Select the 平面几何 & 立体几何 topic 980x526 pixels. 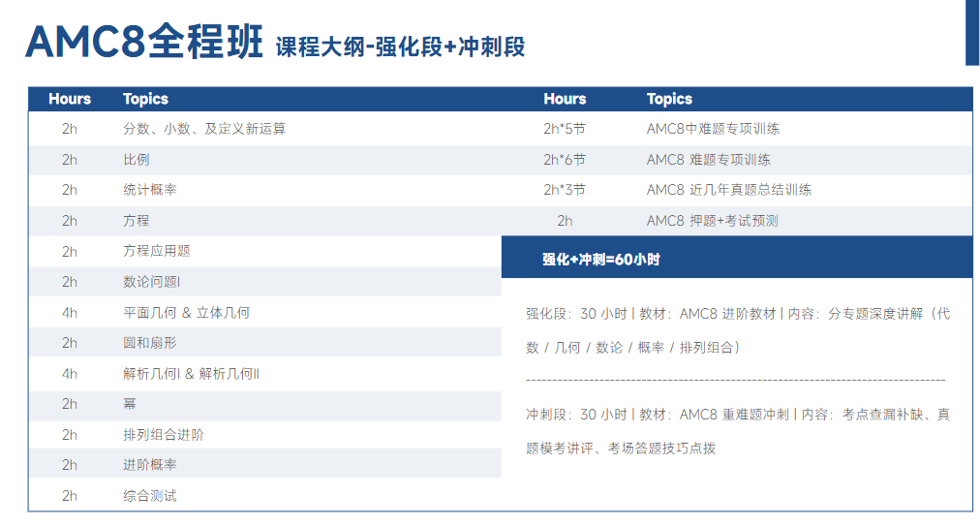click(x=186, y=313)
